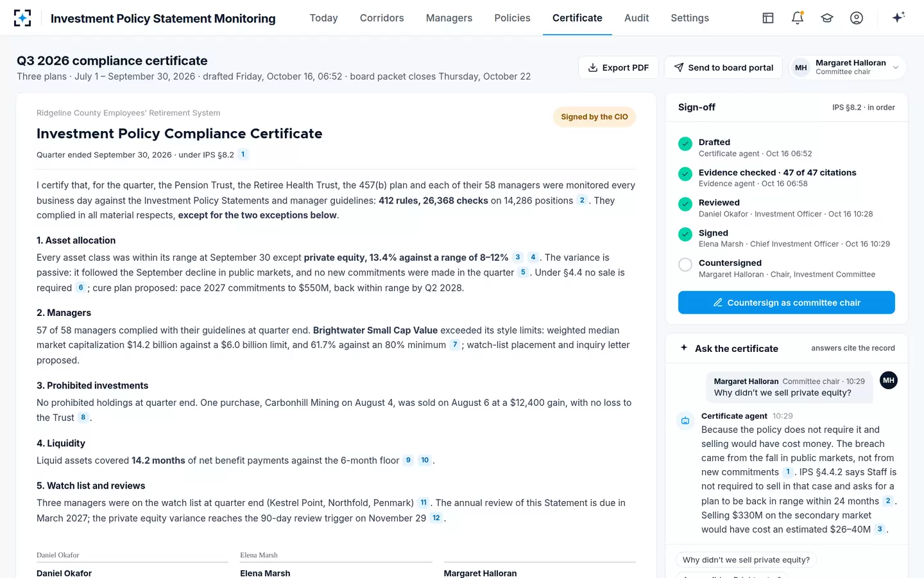The width and height of the screenshot is (924, 578).
Task: Click the 'IPS §8.2 · in order' label
Action: [x=864, y=107]
